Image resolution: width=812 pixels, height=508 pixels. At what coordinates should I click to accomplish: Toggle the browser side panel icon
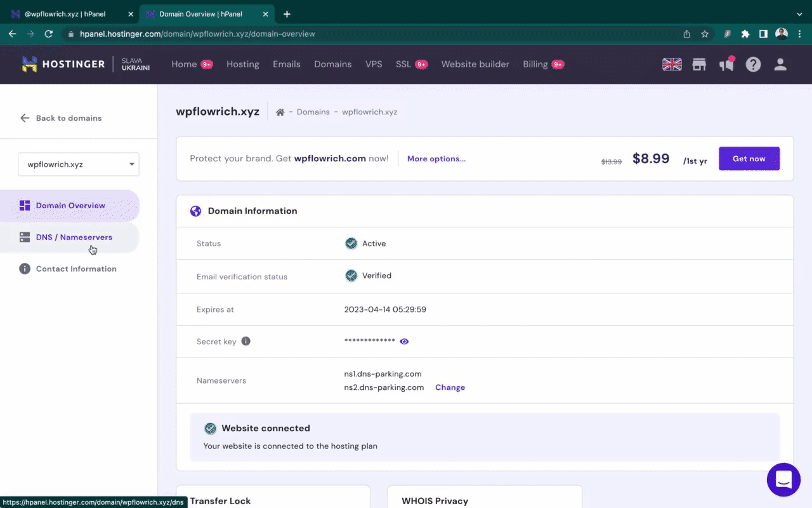(x=763, y=34)
